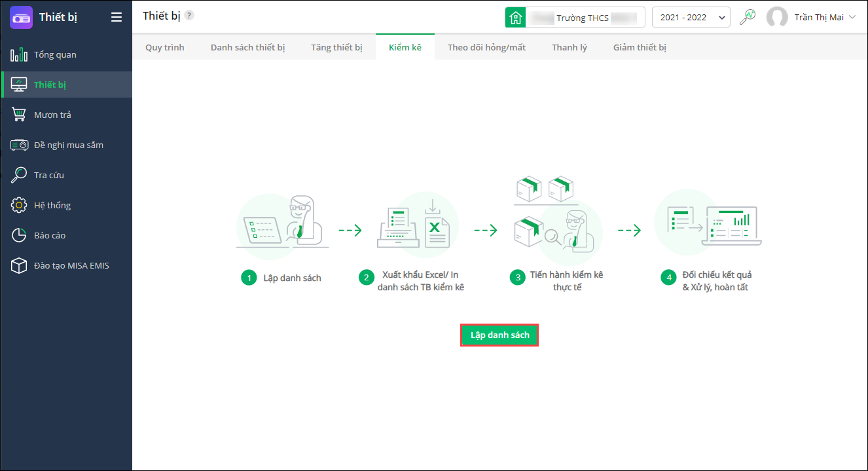868x471 pixels.
Task: Go to the Thanh lý tab
Action: [570, 47]
